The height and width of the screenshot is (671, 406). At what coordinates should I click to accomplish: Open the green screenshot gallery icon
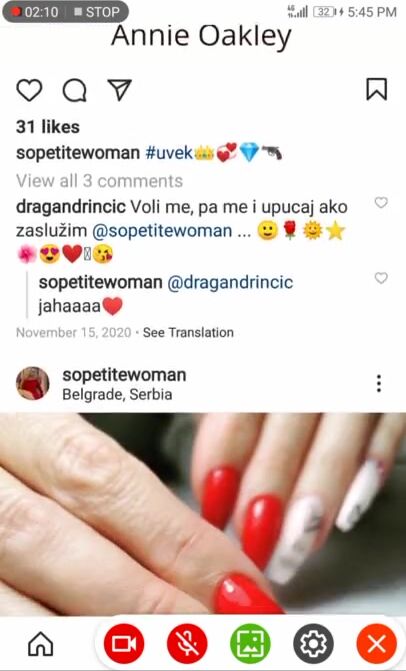pyautogui.click(x=250, y=644)
